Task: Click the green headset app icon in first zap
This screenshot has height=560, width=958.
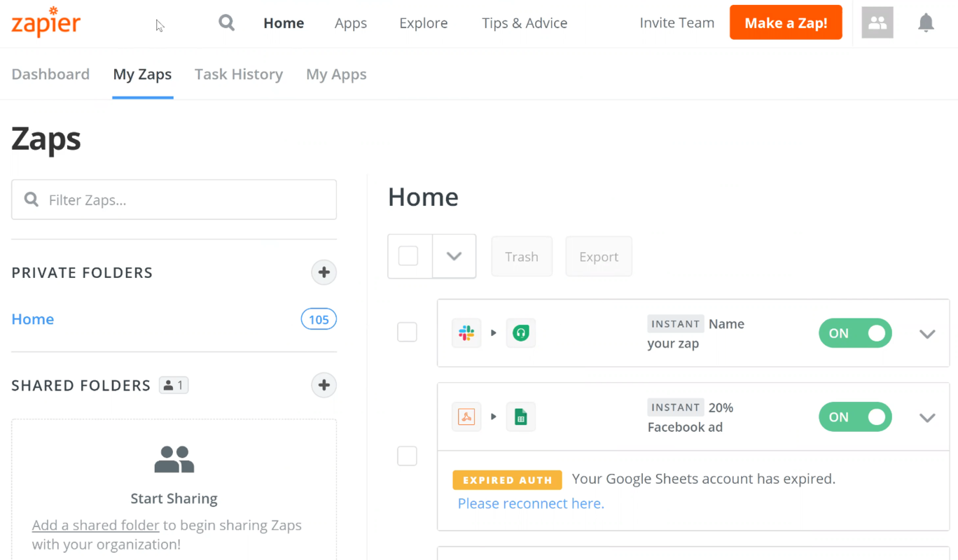Action: pos(520,333)
